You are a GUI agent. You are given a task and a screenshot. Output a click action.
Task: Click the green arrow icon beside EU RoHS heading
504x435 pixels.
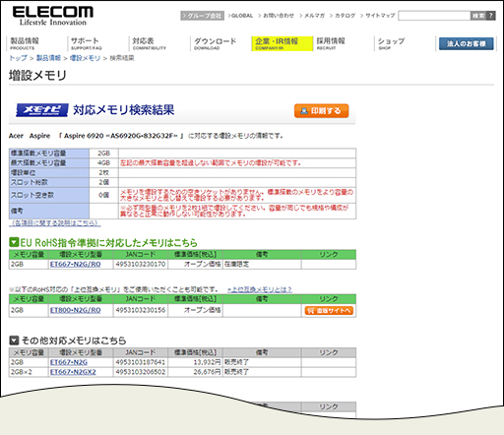[x=14, y=242]
